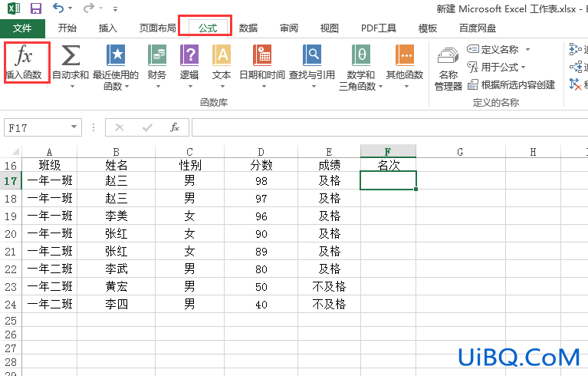Click the name cell 李武
The height and width of the screenshot is (376, 588).
coord(117,269)
